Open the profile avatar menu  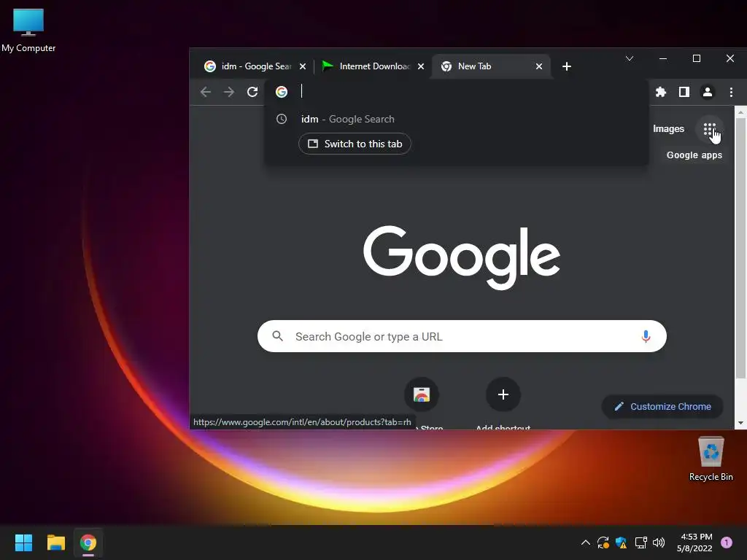(x=708, y=92)
